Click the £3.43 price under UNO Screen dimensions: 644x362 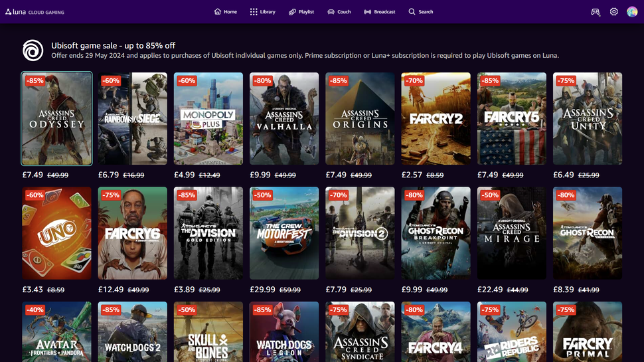point(33,290)
